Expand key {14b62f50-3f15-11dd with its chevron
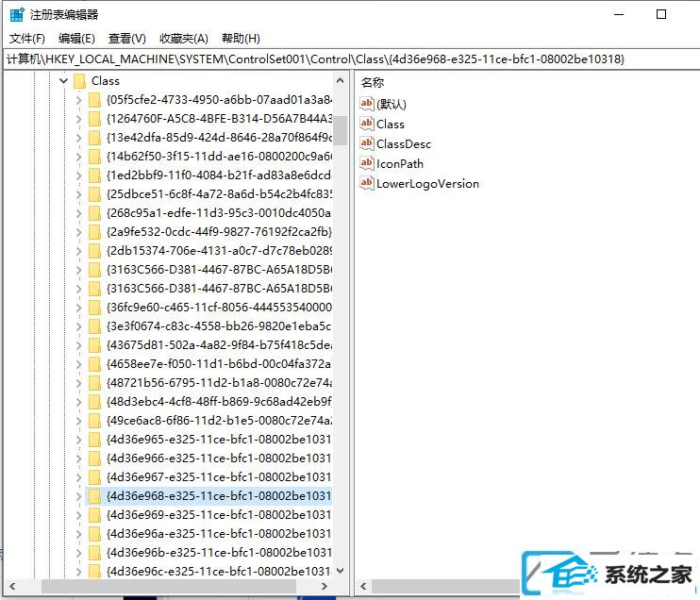Image resolution: width=700 pixels, height=600 pixels. [x=79, y=157]
